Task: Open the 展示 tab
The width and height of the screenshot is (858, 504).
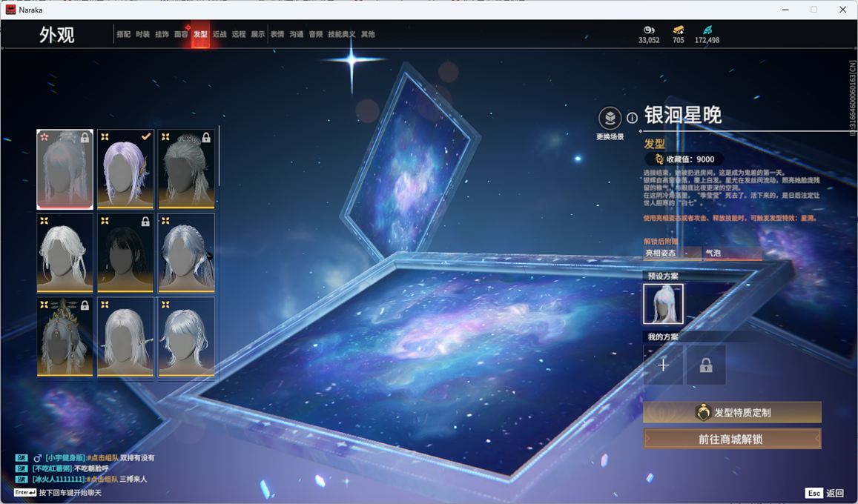Action: 258,34
